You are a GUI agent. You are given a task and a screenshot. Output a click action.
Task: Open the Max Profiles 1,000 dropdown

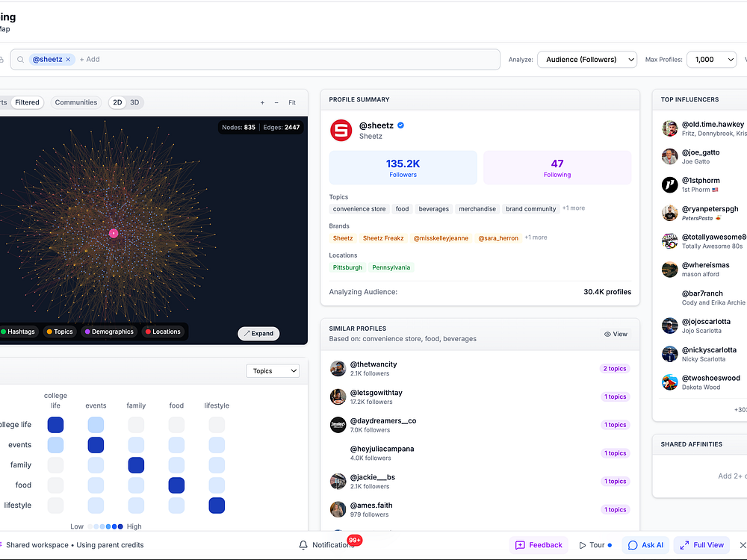[711, 60]
